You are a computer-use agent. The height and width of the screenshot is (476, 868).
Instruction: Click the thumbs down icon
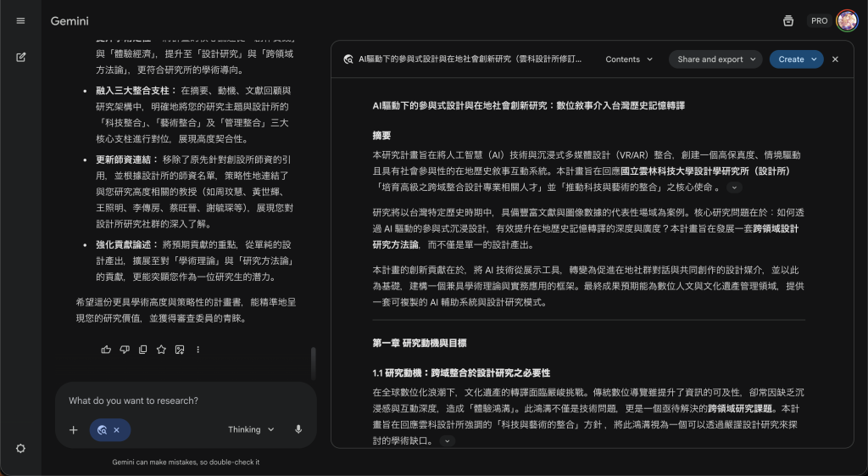click(x=125, y=350)
